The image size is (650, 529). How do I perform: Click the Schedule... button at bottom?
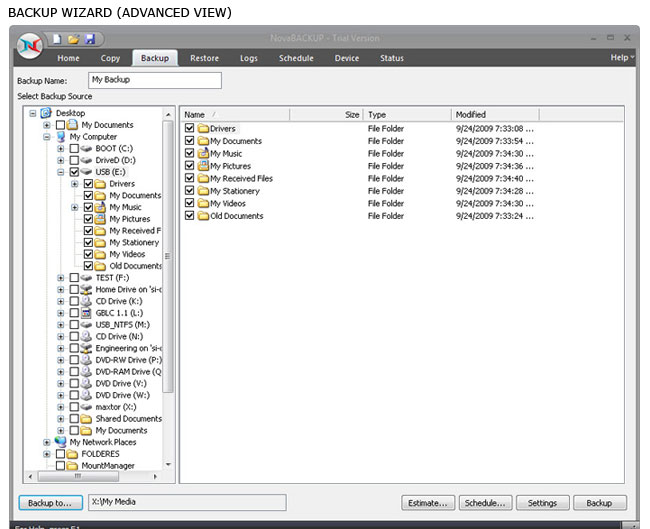click(485, 503)
